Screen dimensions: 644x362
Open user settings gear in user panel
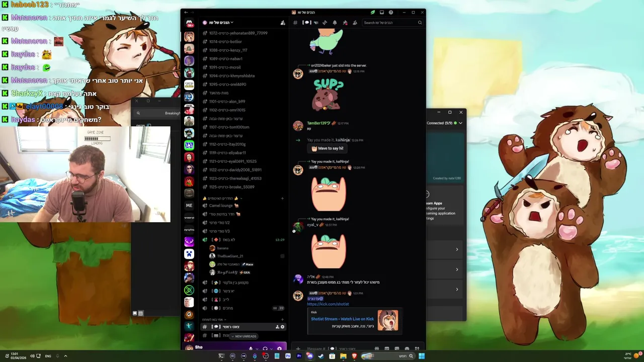279,348
